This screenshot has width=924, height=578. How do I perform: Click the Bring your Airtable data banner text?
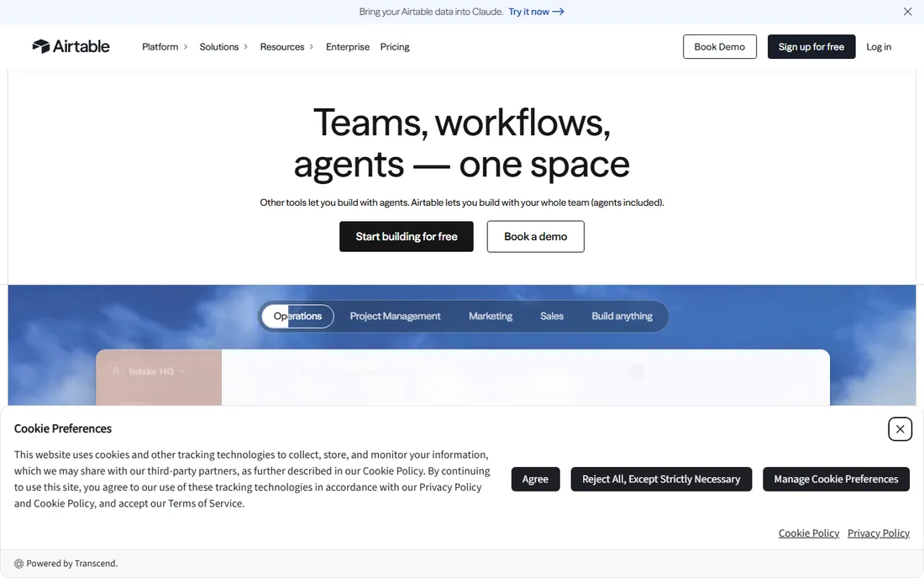point(432,12)
